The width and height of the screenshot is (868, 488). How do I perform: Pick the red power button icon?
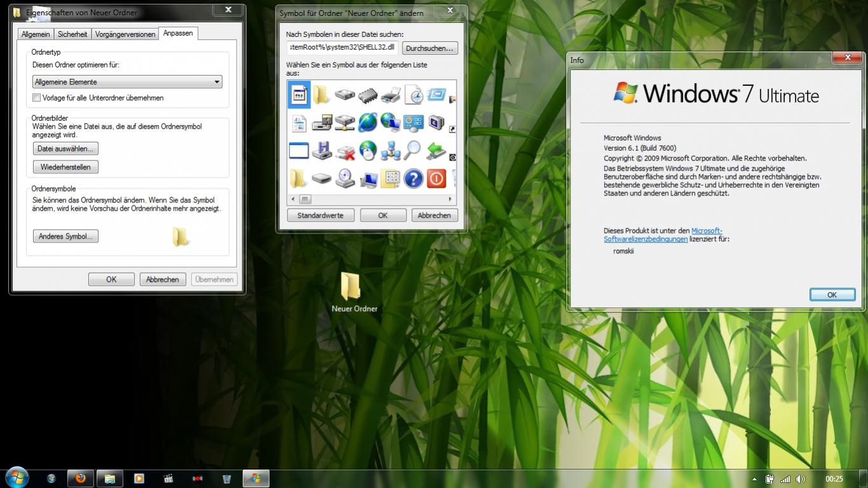tap(436, 179)
